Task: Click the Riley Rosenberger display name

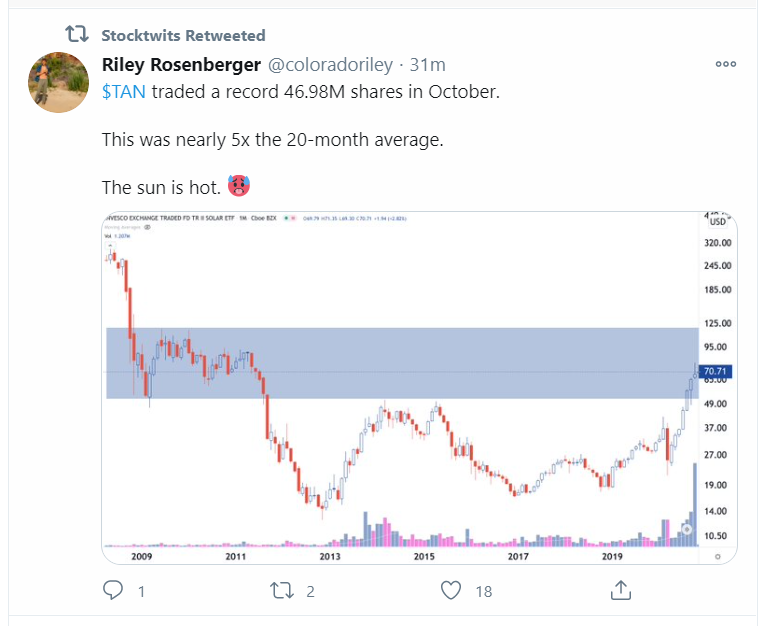Action: click(180, 65)
